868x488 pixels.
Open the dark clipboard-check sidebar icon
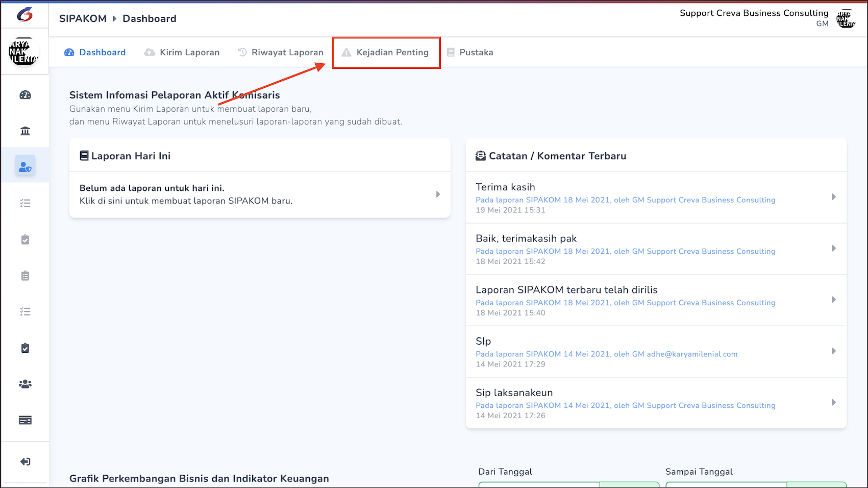point(25,348)
